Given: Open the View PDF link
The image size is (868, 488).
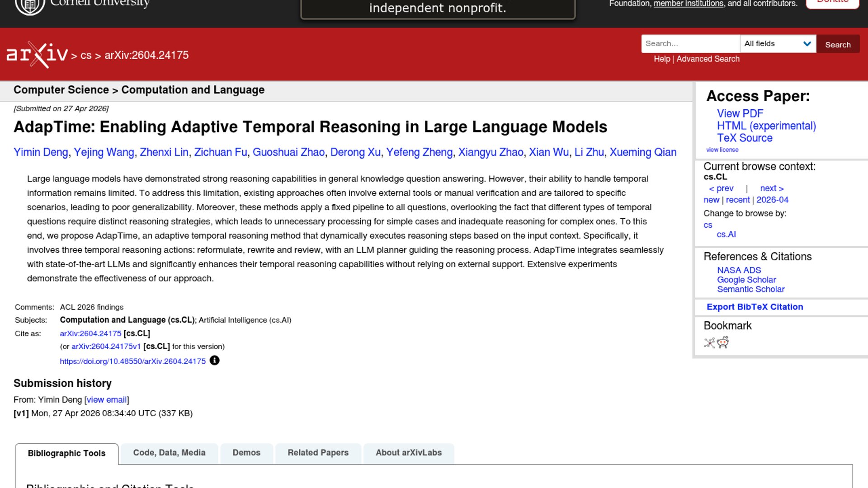Looking at the screenshot, I should coord(740,113).
